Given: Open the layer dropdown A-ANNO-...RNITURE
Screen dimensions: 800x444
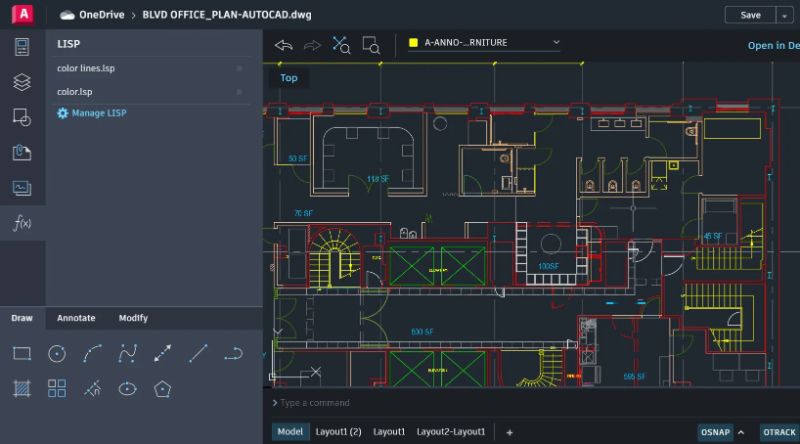Looking at the screenshot, I should coord(484,43).
